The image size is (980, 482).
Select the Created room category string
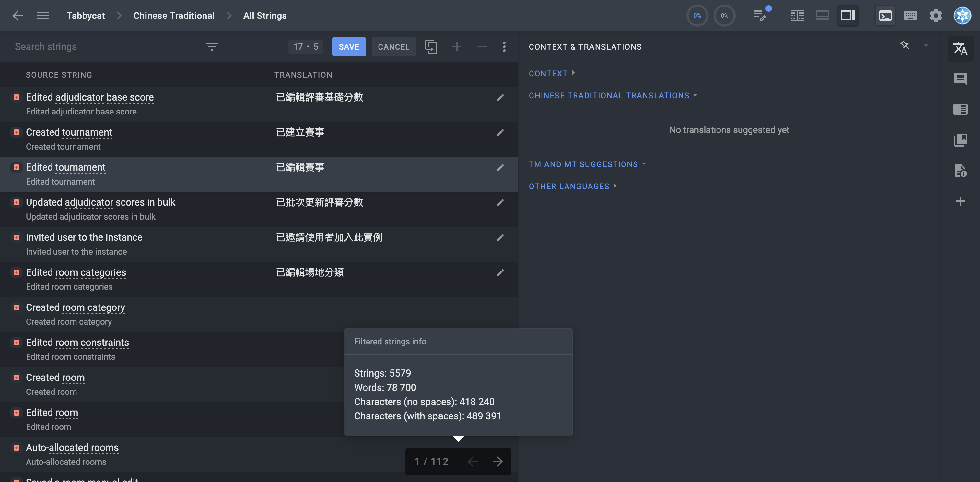(75, 307)
